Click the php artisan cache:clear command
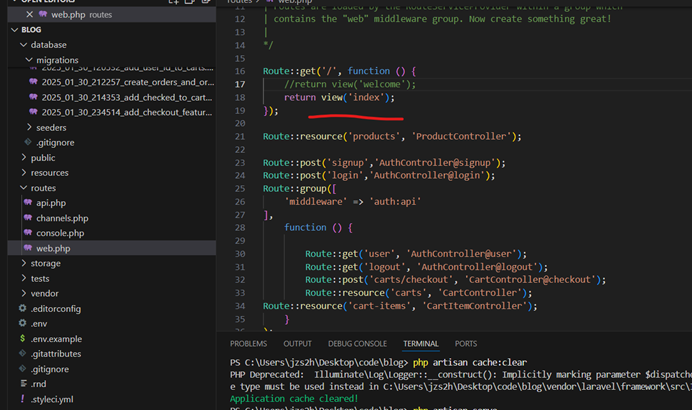Screen dimensions: 692x410 pos(470,363)
